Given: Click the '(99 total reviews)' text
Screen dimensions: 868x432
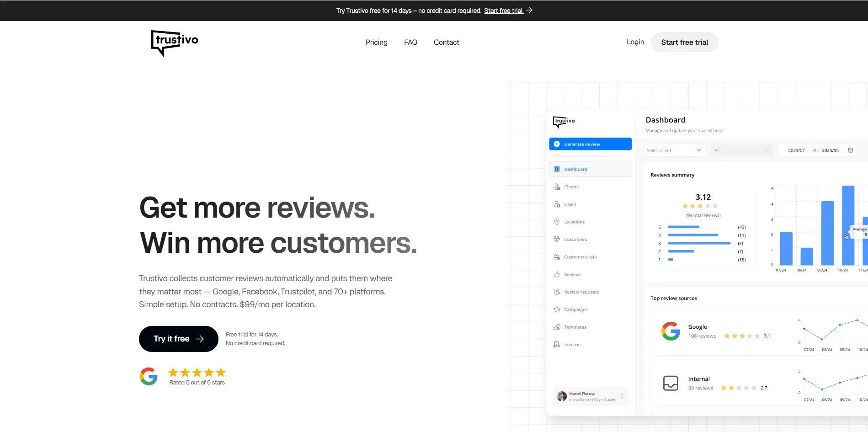Looking at the screenshot, I should coord(703,215).
